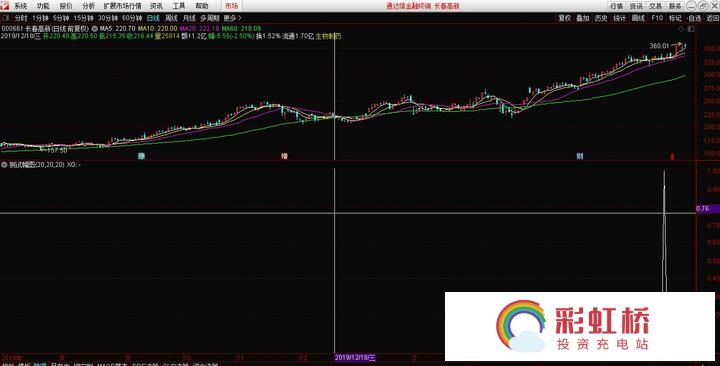Image resolution: width=720 pixels, height=366 pixels.
Task: Click the round icon before the sub-chart indicator name
Action: tap(4, 165)
